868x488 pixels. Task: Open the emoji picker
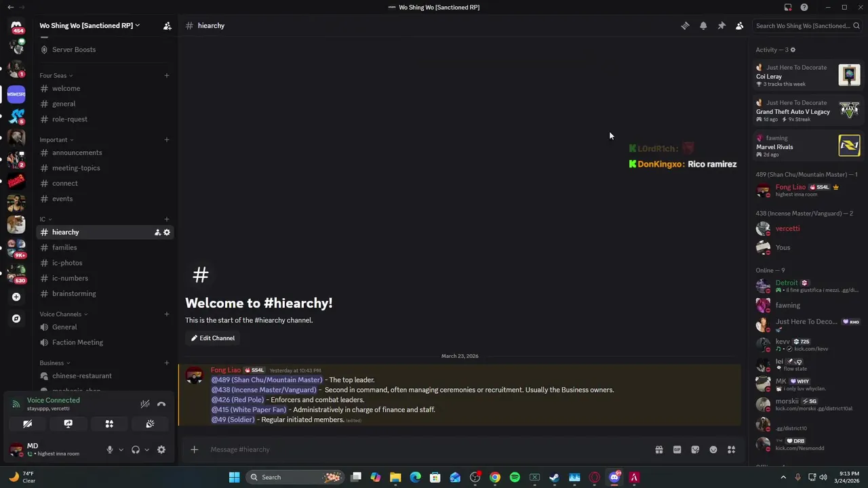(713, 449)
